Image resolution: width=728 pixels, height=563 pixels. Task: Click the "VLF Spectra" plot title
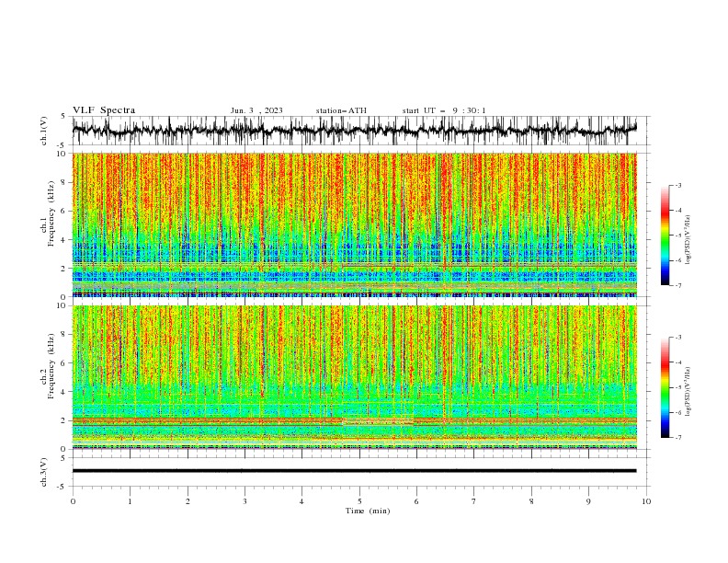(104, 110)
